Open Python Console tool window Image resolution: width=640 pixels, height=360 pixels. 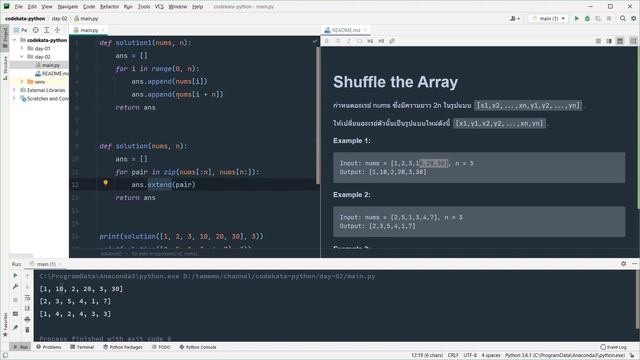pyautogui.click(x=198, y=347)
